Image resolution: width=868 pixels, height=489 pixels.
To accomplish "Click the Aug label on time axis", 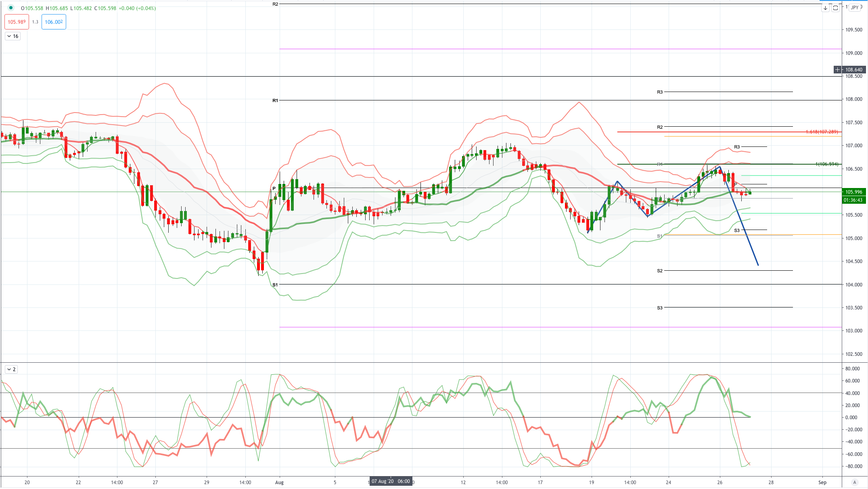I will pos(279,482).
